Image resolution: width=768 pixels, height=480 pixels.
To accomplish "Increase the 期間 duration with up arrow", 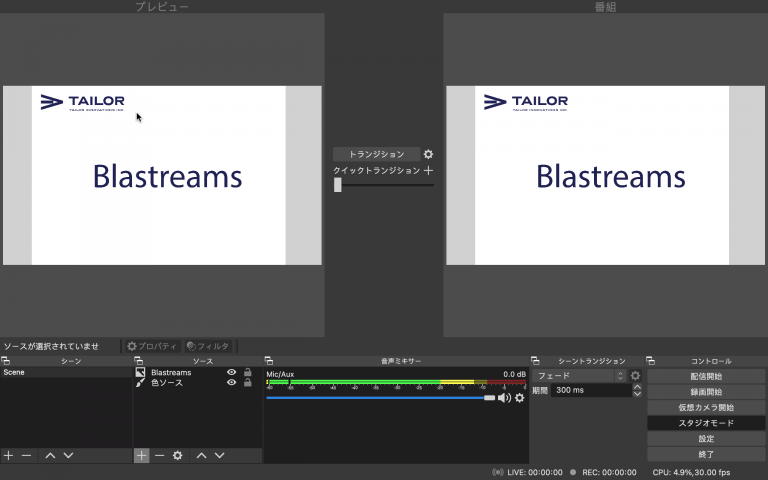I will click(637, 387).
